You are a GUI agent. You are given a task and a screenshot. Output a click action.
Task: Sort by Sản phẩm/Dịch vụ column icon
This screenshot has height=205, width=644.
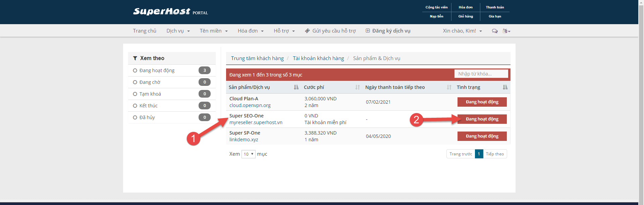(296, 87)
